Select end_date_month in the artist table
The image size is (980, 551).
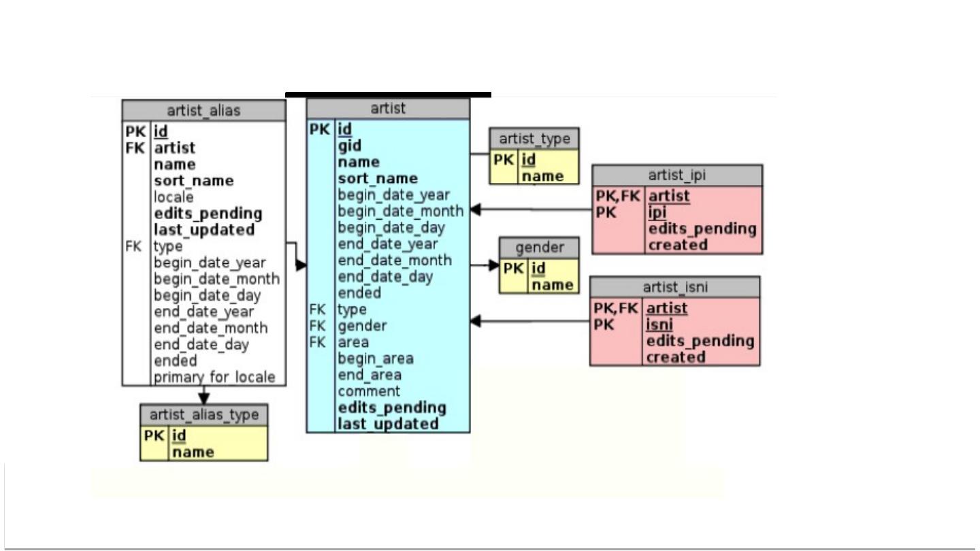pos(394,260)
